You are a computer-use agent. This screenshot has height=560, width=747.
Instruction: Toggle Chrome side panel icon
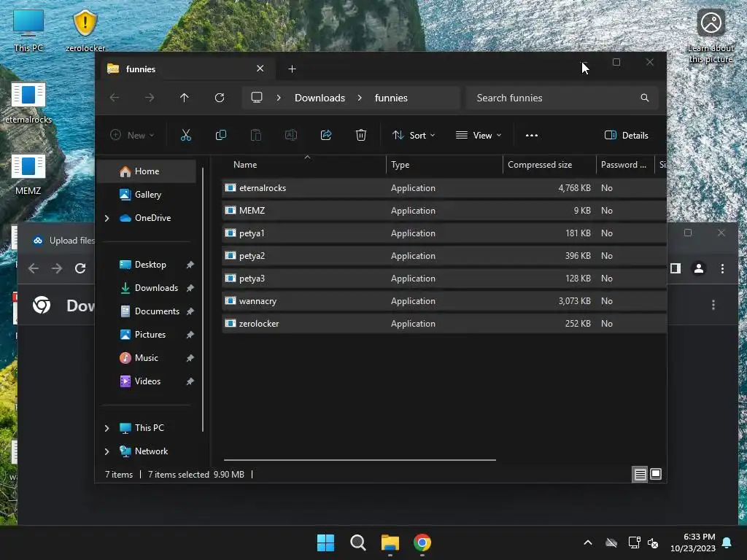(675, 268)
